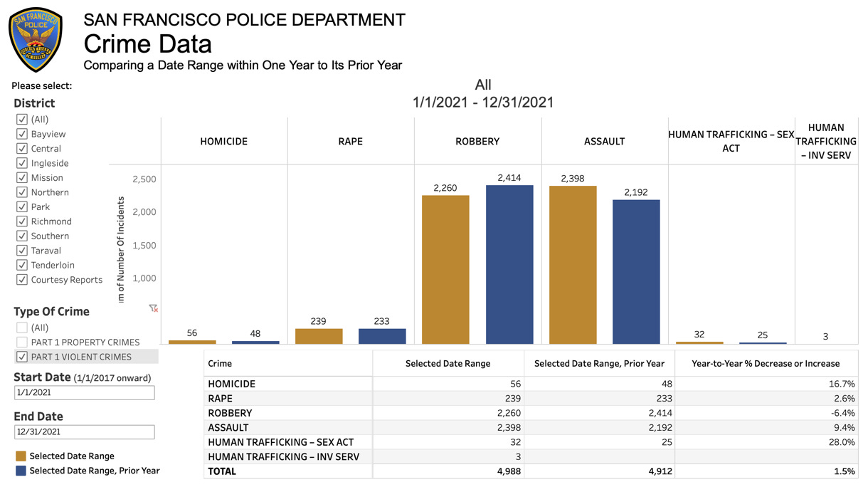Screen dimensions: 868x492
Task: Uncheck the Richmond district checkbox
Action: [22, 221]
